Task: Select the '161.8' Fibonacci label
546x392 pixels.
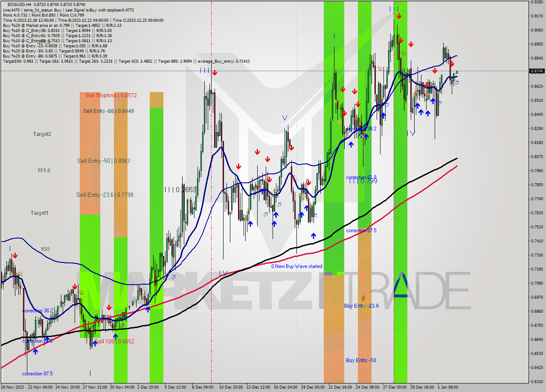Action: point(44,170)
